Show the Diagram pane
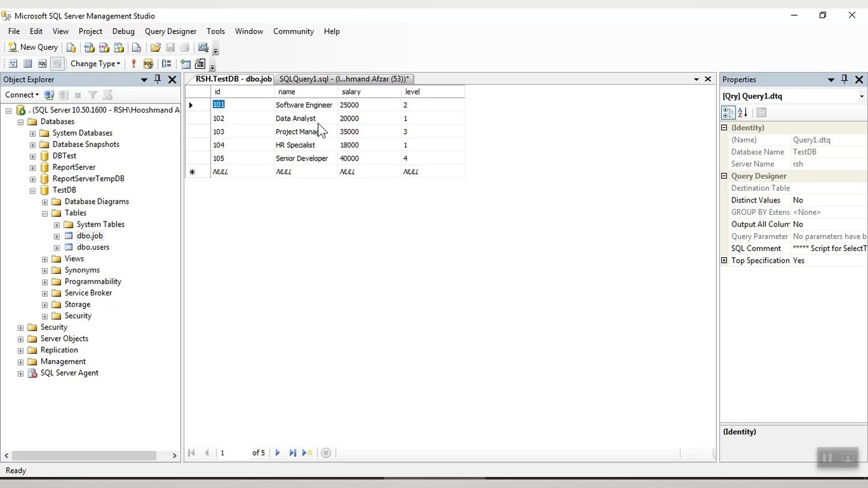The height and width of the screenshot is (488, 868). point(12,64)
